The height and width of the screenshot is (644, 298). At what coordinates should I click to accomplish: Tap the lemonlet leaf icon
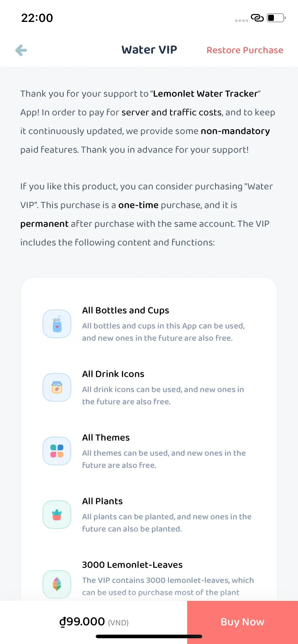57,584
